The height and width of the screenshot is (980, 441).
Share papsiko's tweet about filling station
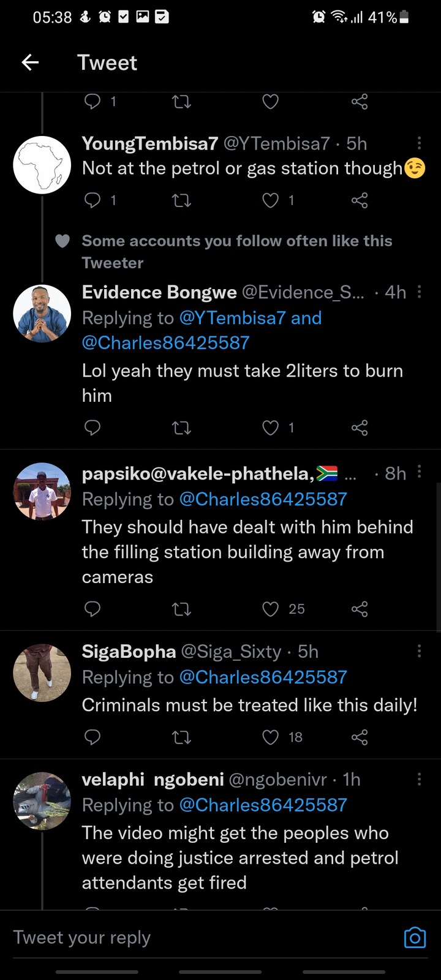(x=360, y=608)
